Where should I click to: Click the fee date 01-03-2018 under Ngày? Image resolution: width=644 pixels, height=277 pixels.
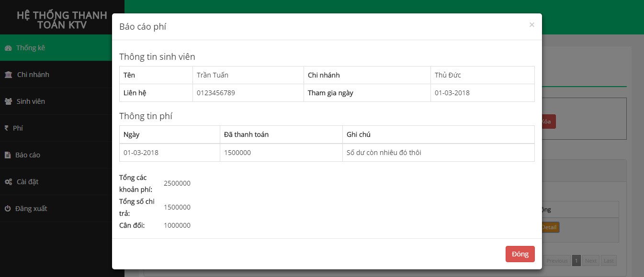(141, 153)
